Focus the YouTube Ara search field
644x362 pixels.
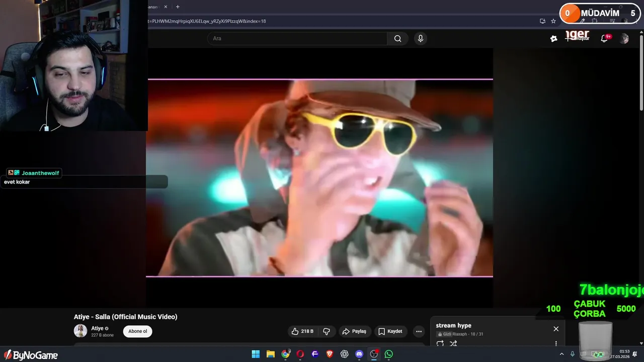[297, 39]
